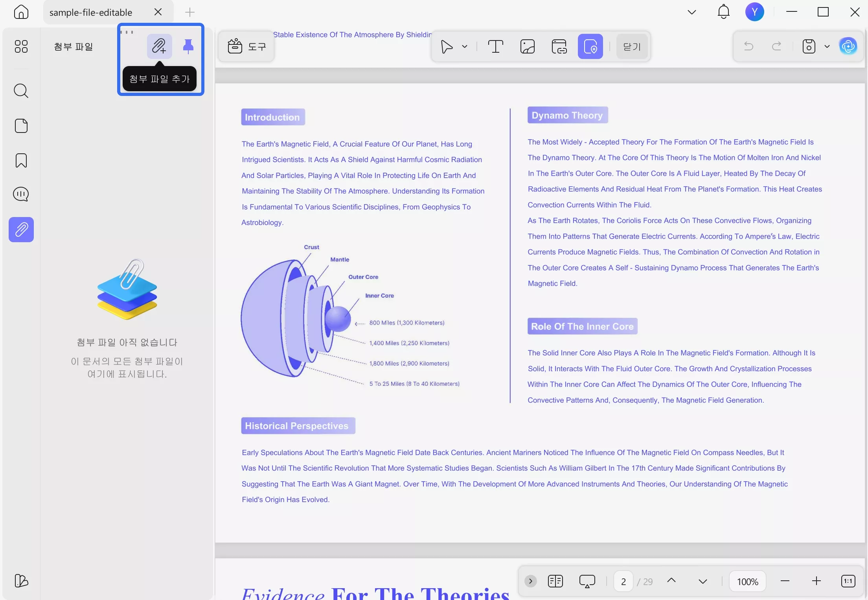The height and width of the screenshot is (600, 868).
Task: Close the sample-file-editable tab
Action: [158, 12]
